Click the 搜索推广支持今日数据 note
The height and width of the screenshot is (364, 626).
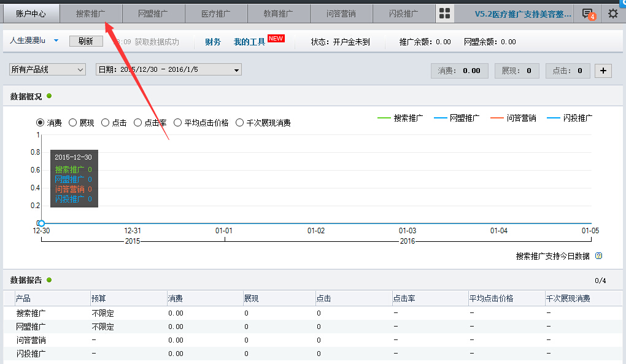[552, 256]
